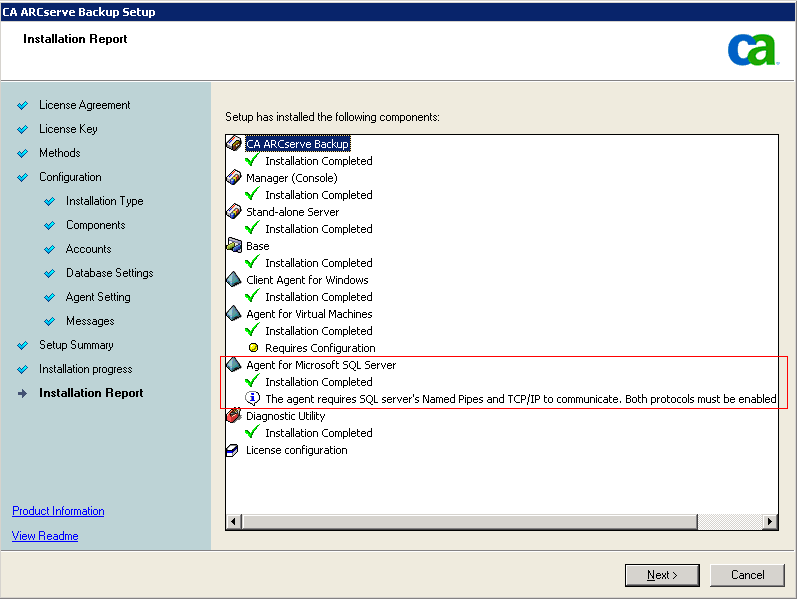This screenshot has width=797, height=599.
Task: Open the Product Information link
Action: click(x=58, y=511)
